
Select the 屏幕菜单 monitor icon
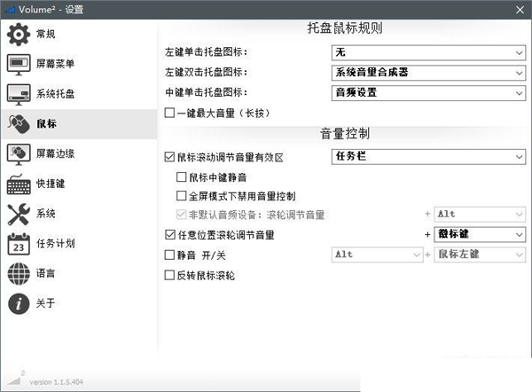tap(19, 64)
